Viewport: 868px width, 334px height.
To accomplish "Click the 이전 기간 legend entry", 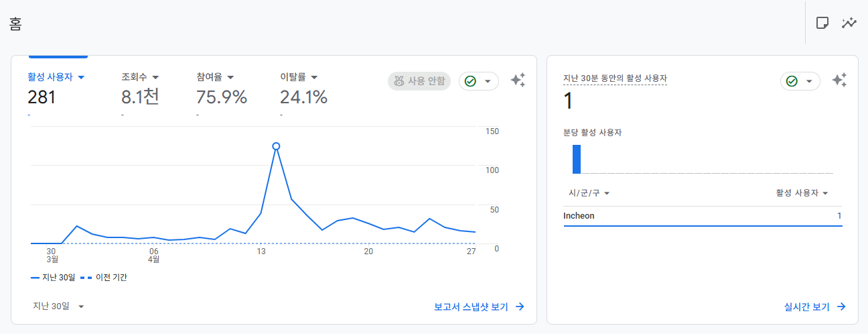I will (103, 277).
